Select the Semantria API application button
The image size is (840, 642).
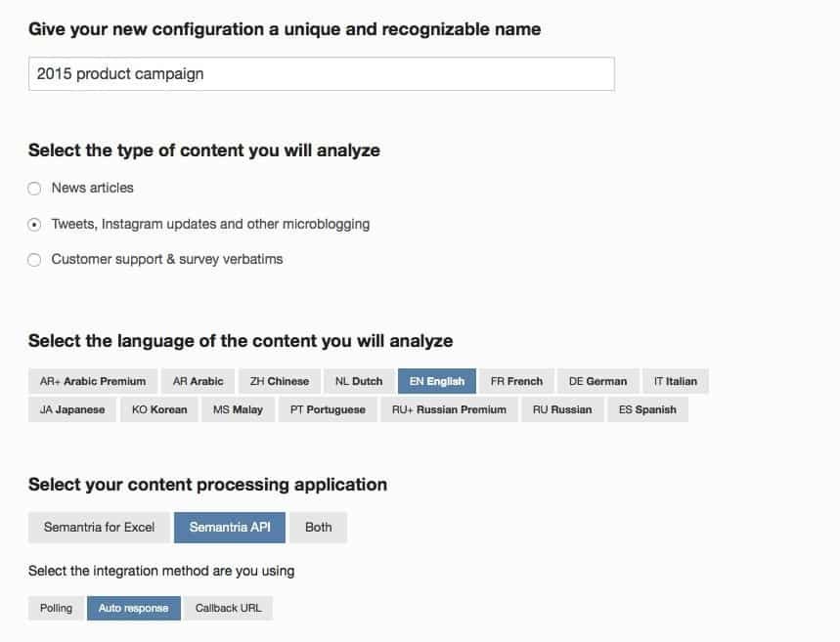click(230, 528)
